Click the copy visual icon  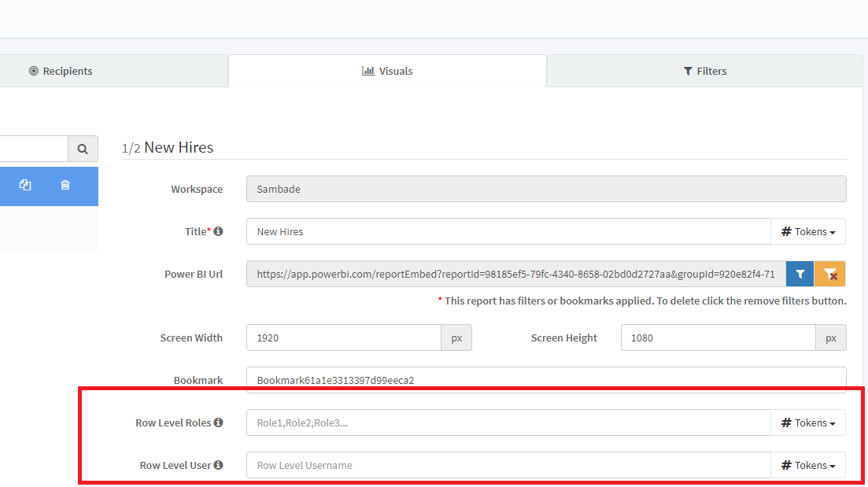point(25,186)
